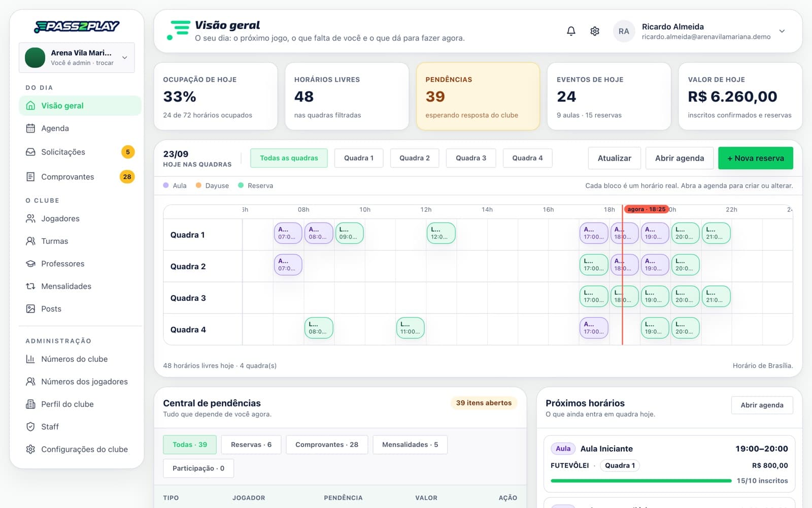Screen dimensions: 812x508
Task: Select the Mensalidades · 5 tab
Action: [x=410, y=444]
